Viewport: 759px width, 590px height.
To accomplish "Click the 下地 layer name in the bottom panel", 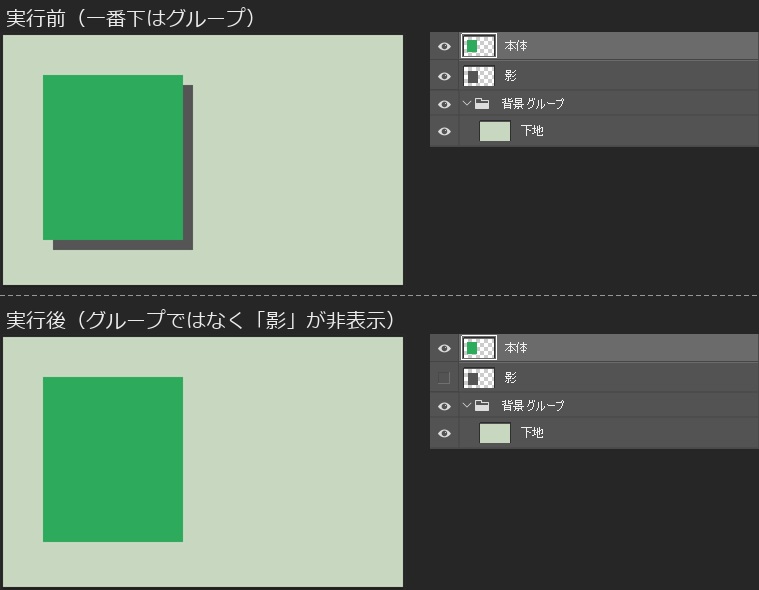I will pos(532,433).
